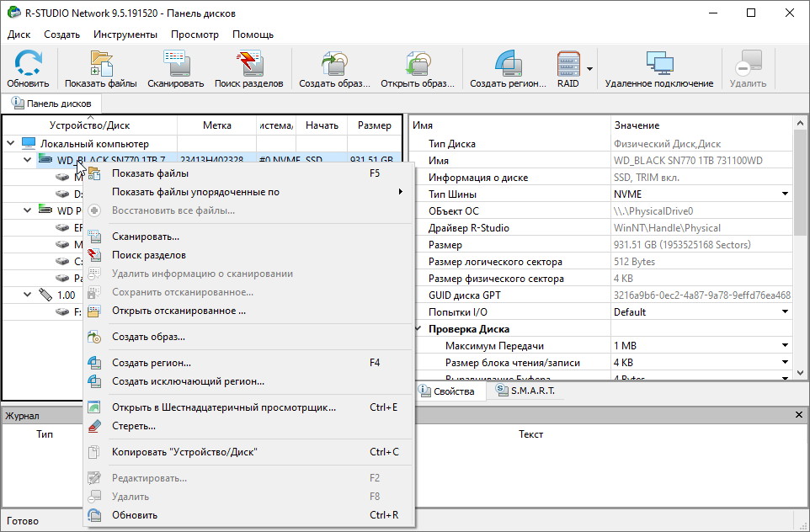Click the Значение column header in properties

pos(701,125)
